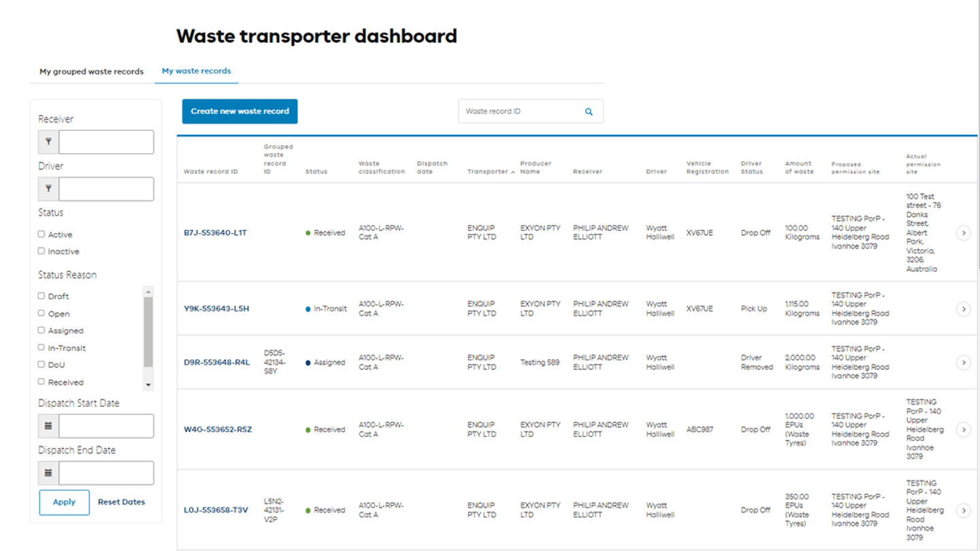The image size is (980, 551).
Task: Enable the Active status checkbox
Action: click(x=42, y=234)
